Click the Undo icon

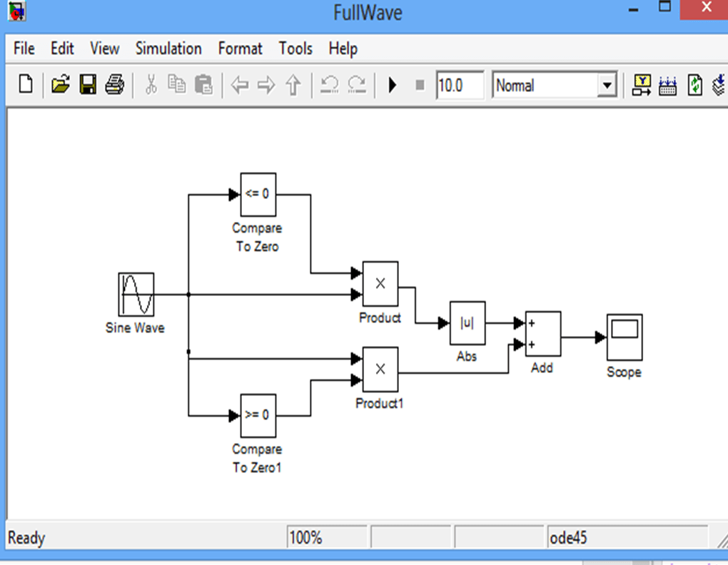tap(330, 85)
